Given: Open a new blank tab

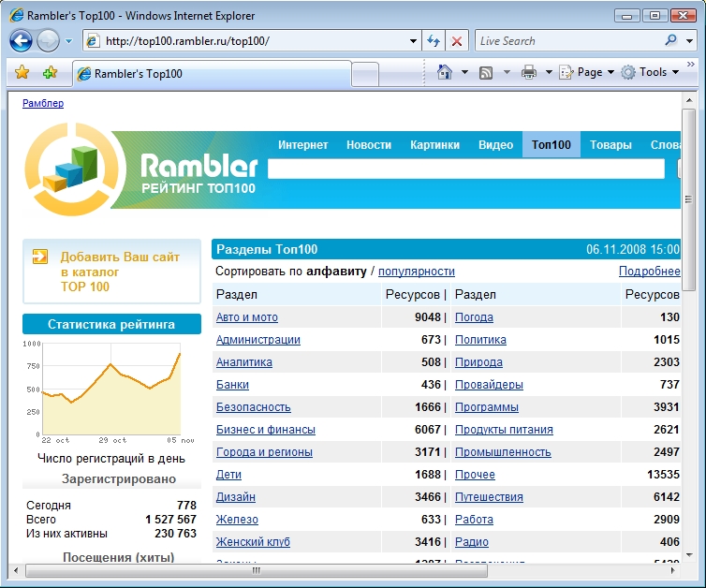Looking at the screenshot, I should tap(365, 74).
